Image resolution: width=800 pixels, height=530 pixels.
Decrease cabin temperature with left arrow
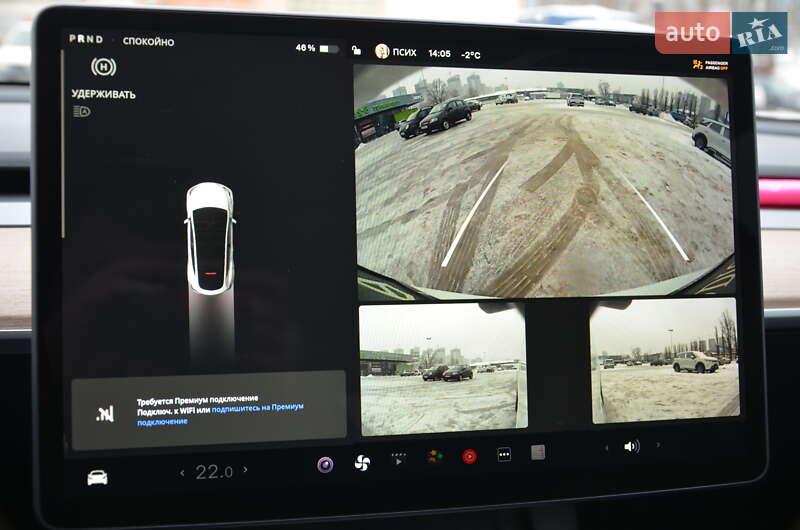(182, 473)
